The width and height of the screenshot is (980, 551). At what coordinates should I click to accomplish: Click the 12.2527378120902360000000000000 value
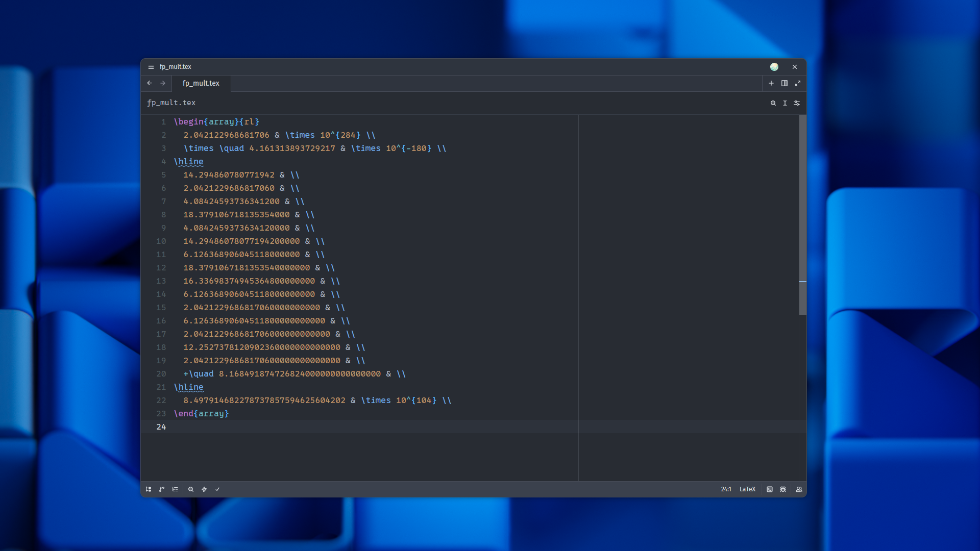pos(262,347)
